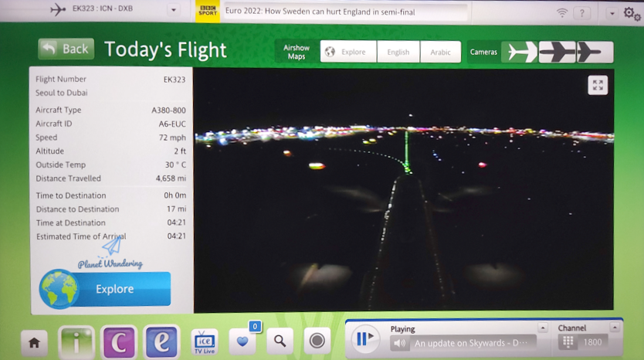Expand the top-right dropdown arrow

tap(612, 13)
